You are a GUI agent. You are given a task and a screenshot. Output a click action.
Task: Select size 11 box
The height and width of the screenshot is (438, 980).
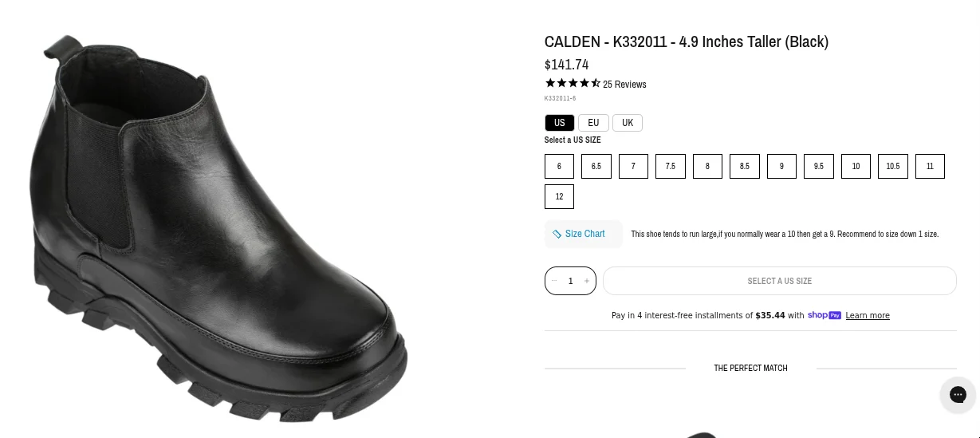coord(930,166)
